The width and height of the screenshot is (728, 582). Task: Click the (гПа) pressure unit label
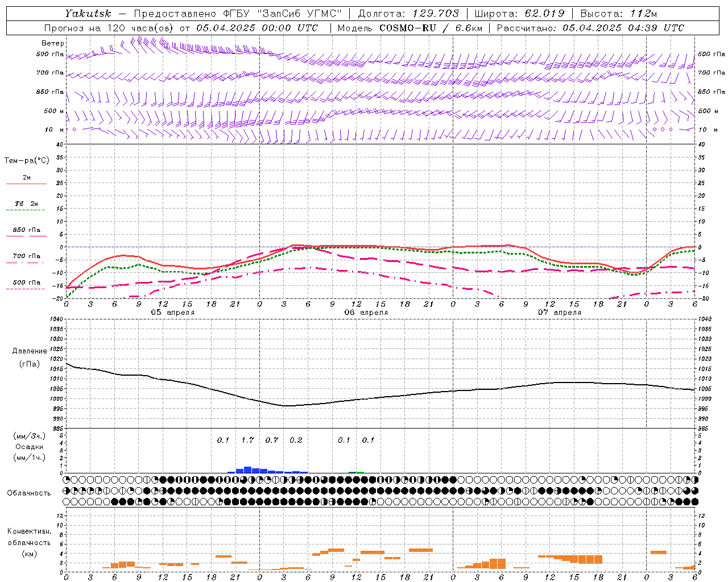(x=30, y=364)
